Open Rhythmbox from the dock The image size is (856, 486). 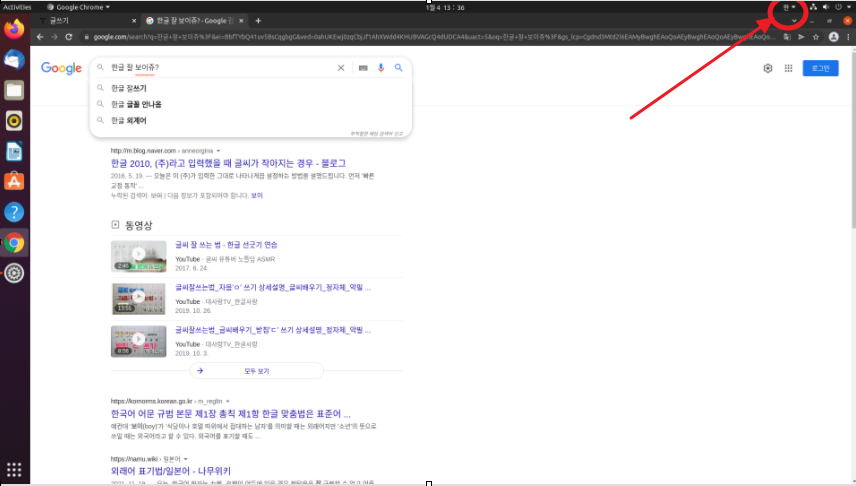coord(14,121)
